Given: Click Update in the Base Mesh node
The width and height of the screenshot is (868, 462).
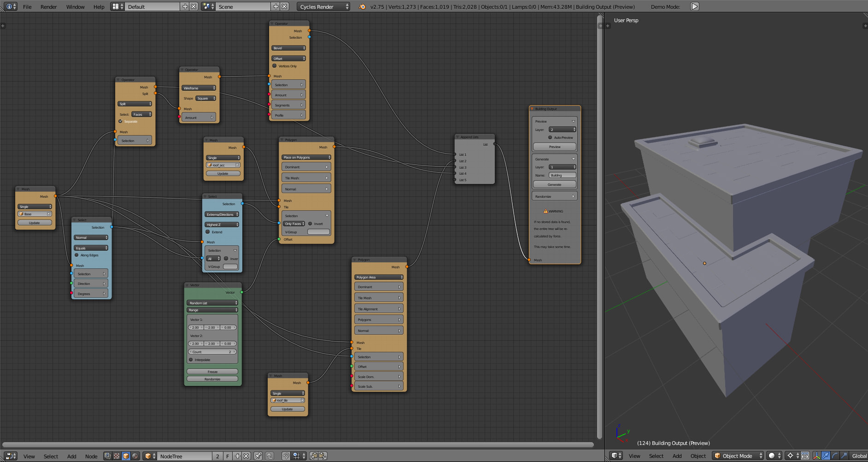Looking at the screenshot, I should coord(35,223).
